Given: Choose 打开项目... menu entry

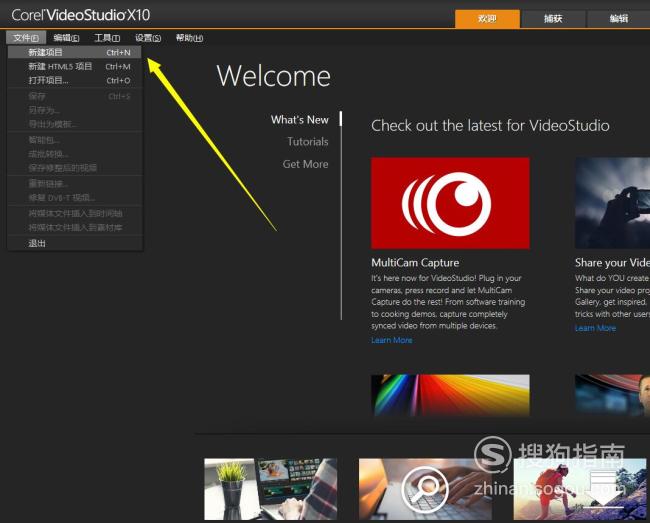Looking at the screenshot, I should (x=75, y=80).
